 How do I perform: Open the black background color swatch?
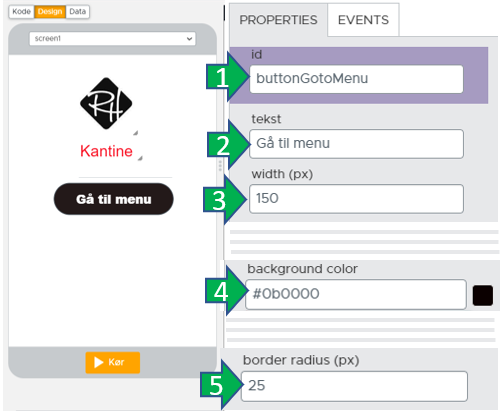click(483, 295)
